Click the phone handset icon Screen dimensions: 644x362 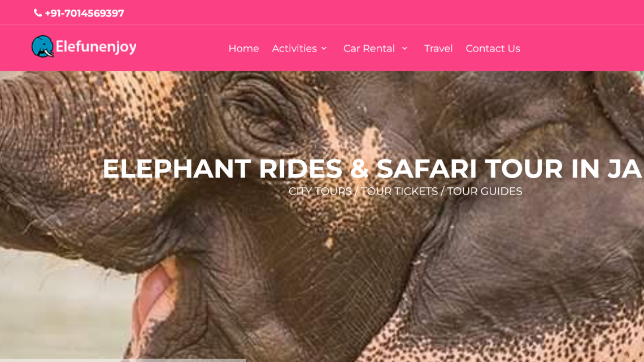(37, 13)
